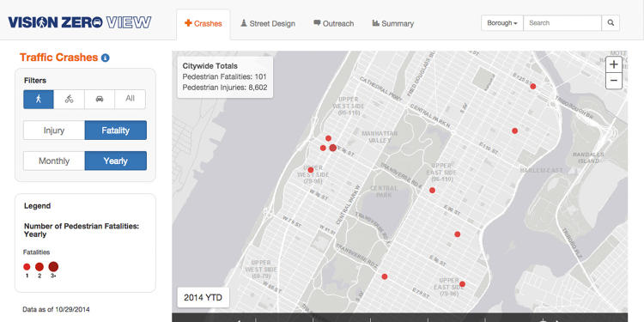Screen dimensions: 644x322
Task: Click the Citywide Totals heading
Action: tap(210, 66)
